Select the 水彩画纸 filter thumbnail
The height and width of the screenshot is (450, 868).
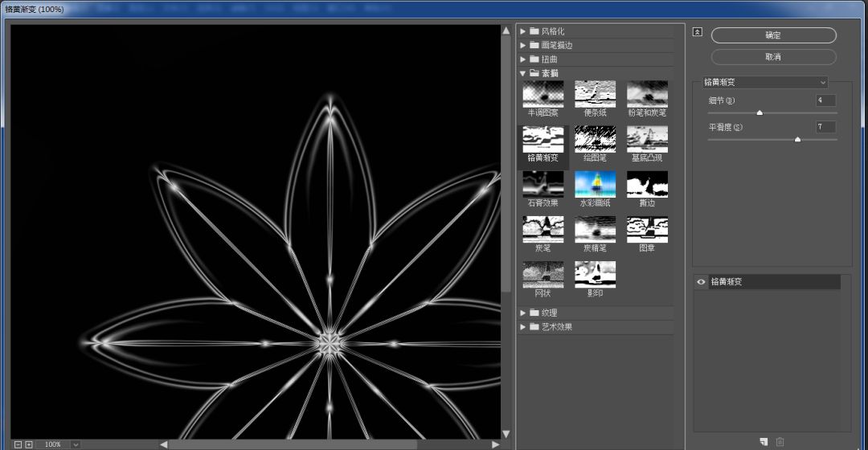595,185
